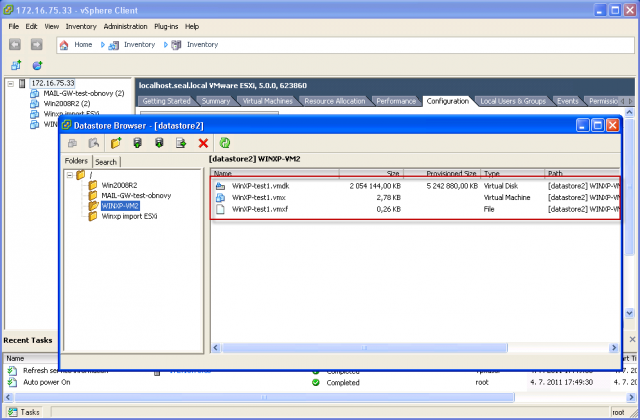Switch to the Summary tab

tap(216, 101)
